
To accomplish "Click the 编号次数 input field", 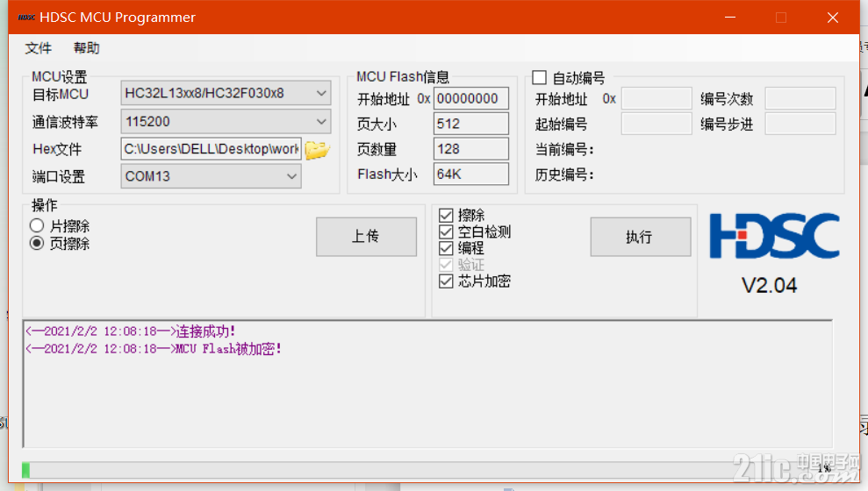I will (800, 98).
